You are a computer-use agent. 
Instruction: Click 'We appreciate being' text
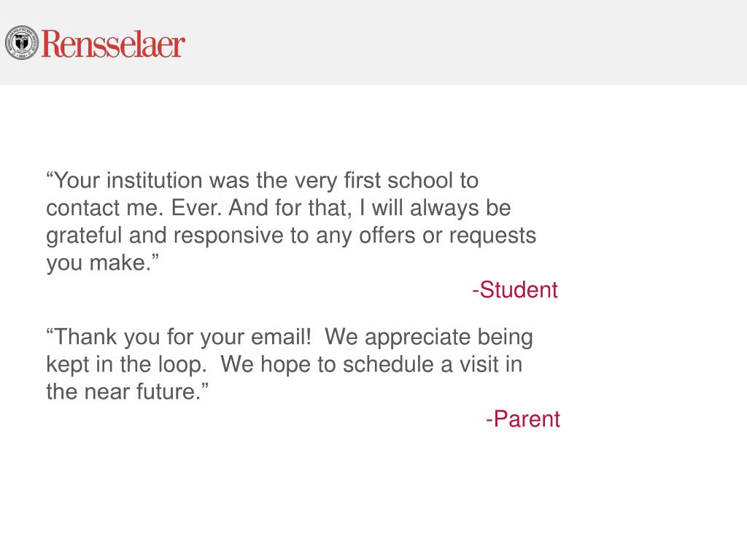[x=429, y=337]
